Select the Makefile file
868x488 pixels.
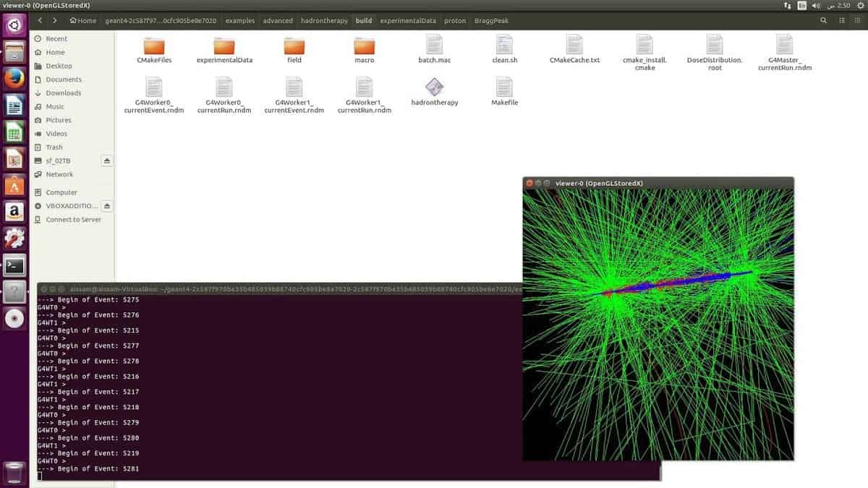tap(505, 92)
